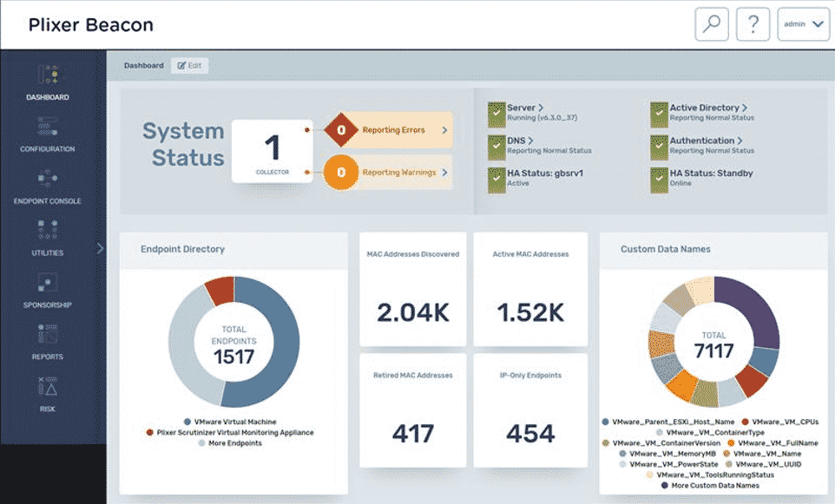Expand the sidebar with the arrow handle
The width and height of the screenshot is (835, 504).
(100, 248)
